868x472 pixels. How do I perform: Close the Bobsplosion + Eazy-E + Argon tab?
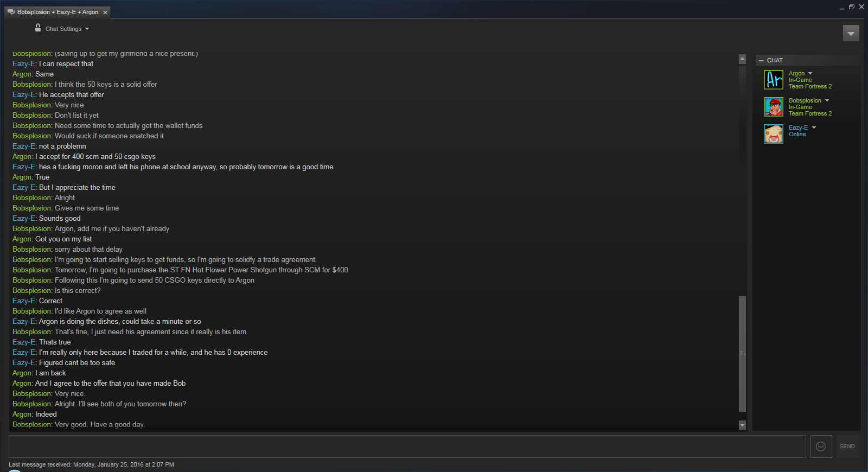point(105,12)
